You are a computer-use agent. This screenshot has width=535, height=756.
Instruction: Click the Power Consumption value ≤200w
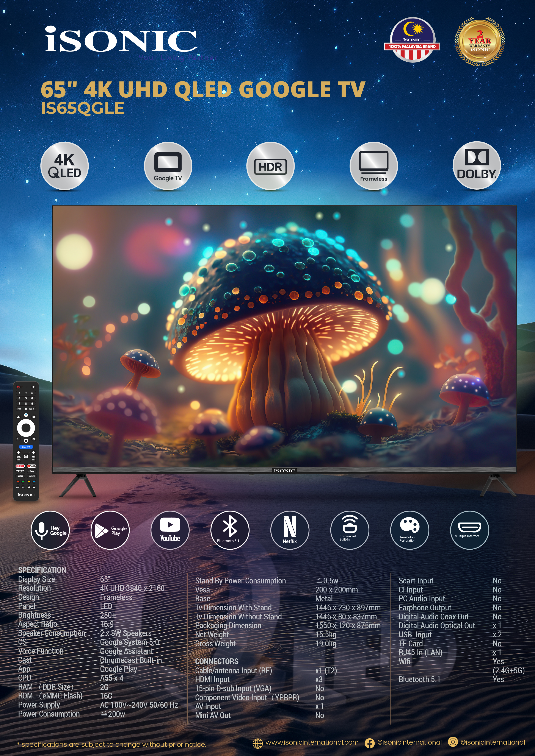pyautogui.click(x=112, y=714)
